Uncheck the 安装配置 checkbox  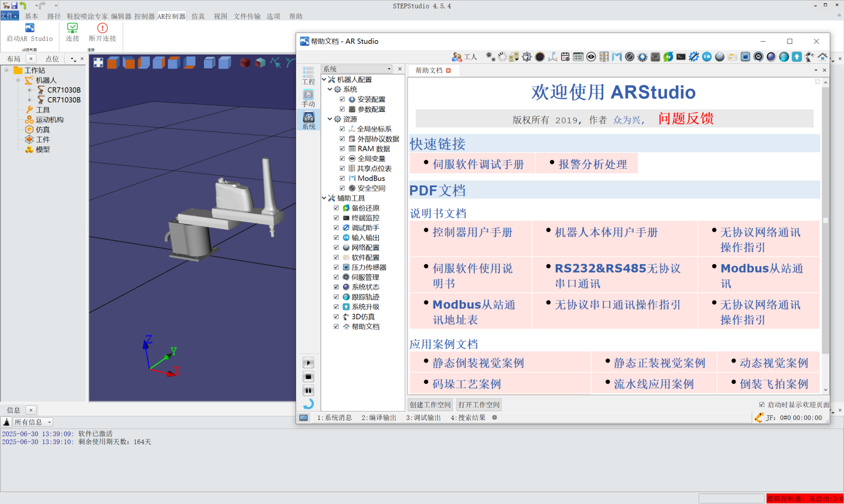tap(342, 99)
